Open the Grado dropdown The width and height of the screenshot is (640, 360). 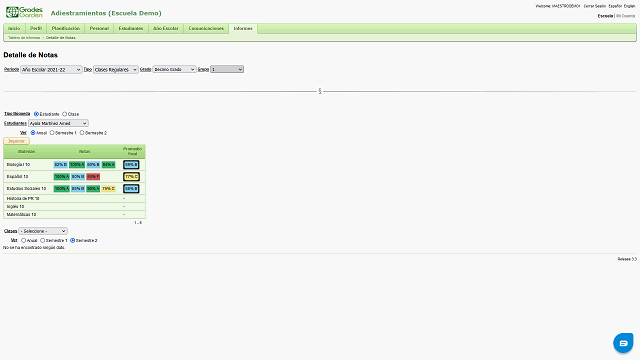pos(174,69)
